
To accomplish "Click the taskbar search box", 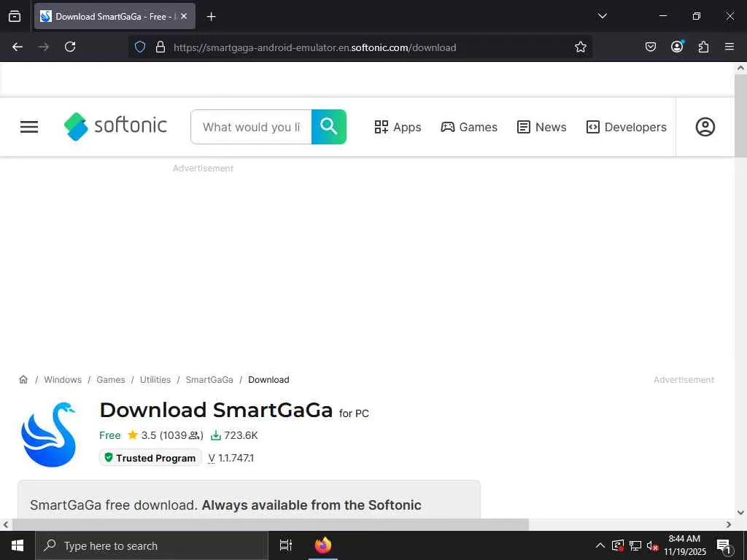I will [x=152, y=545].
